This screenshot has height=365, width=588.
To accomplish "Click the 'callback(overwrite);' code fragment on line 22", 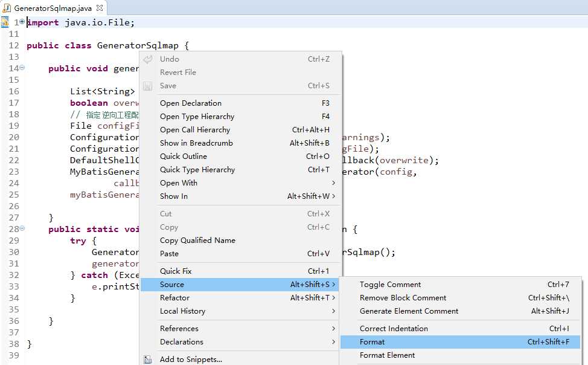I will pyautogui.click(x=390, y=160).
